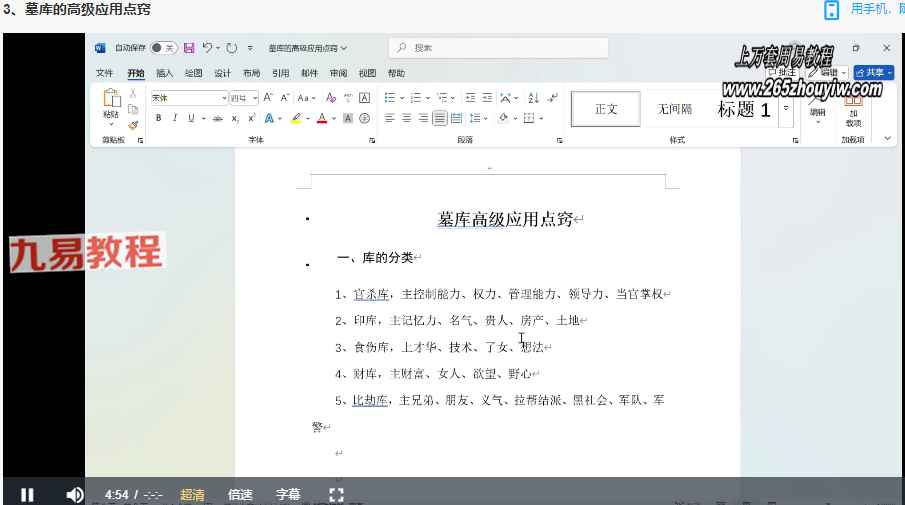The image size is (905, 505).
Task: Open the 插入 ribbon tab
Action: pyautogui.click(x=165, y=73)
